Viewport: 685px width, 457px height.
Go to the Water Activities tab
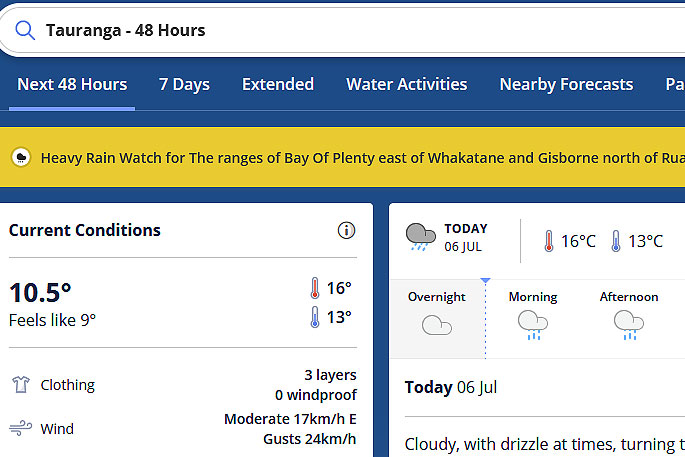point(407,84)
